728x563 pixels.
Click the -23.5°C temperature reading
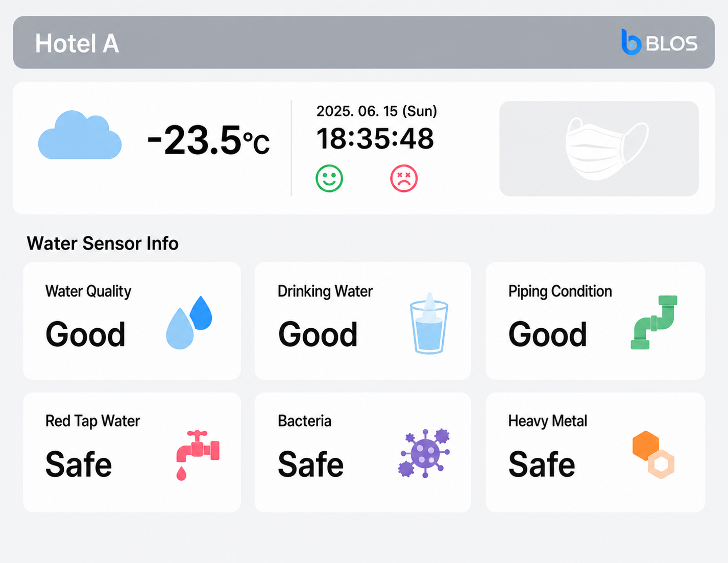click(x=208, y=140)
